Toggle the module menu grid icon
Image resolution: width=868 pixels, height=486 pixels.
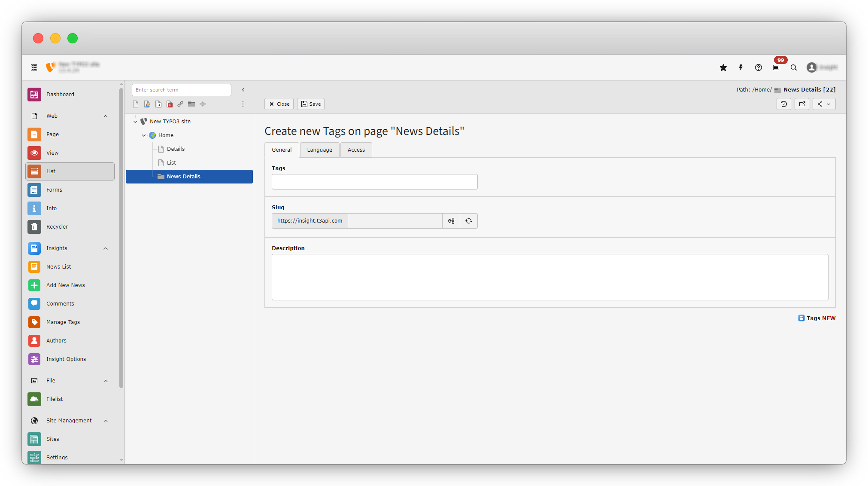pyautogui.click(x=34, y=67)
